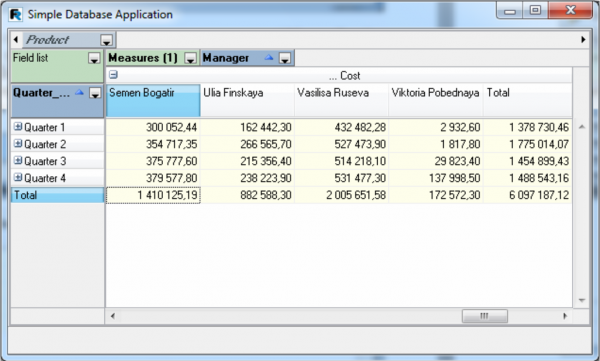Expand the Quarter 1 row
The image size is (600, 361).
18,126
